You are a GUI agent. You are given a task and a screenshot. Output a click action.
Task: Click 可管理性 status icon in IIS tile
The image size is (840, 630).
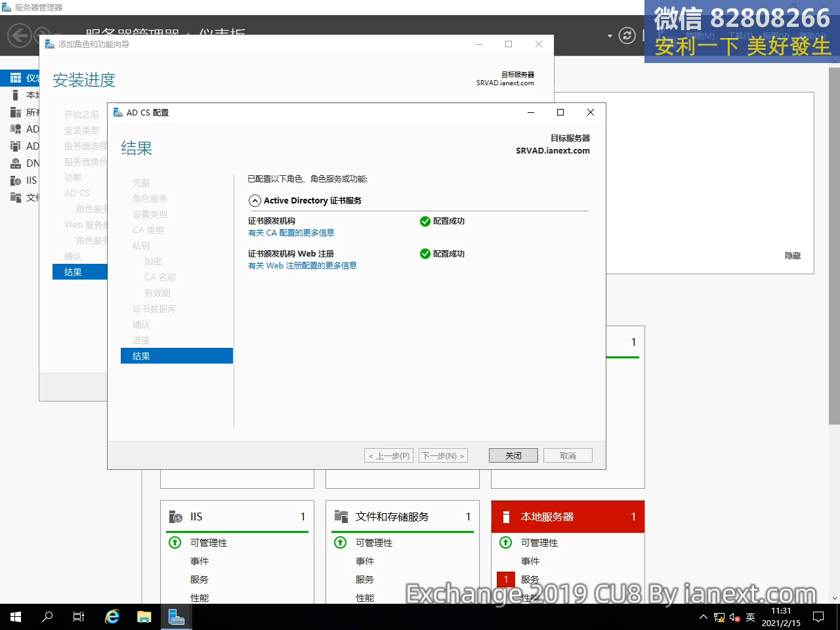pyautogui.click(x=175, y=542)
